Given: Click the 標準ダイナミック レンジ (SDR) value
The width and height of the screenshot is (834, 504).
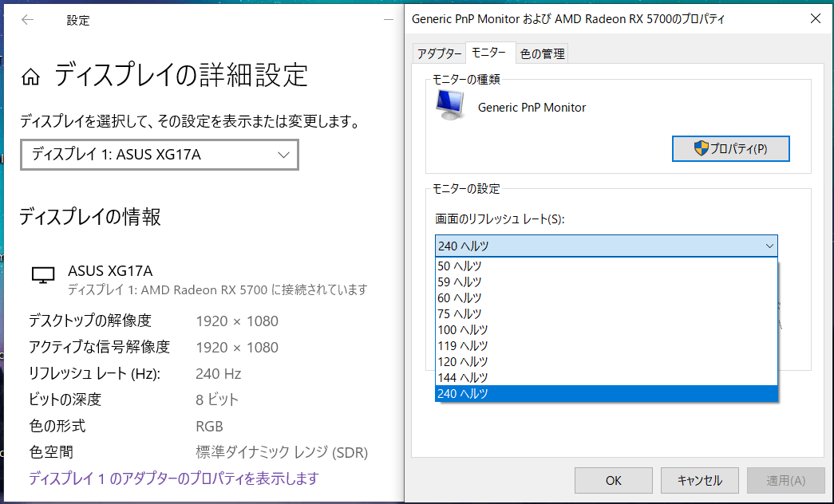Looking at the screenshot, I should (x=282, y=452).
